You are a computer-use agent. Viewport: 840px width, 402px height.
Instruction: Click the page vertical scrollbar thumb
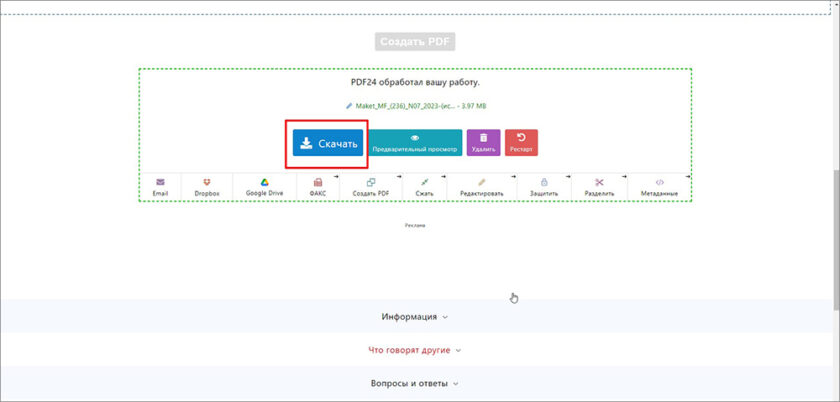click(x=837, y=240)
